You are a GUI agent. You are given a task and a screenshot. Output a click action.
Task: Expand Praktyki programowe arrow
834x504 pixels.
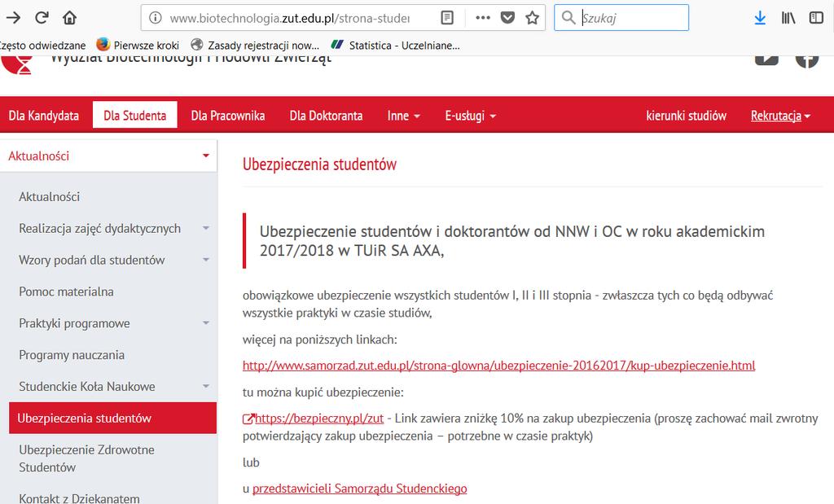[206, 323]
